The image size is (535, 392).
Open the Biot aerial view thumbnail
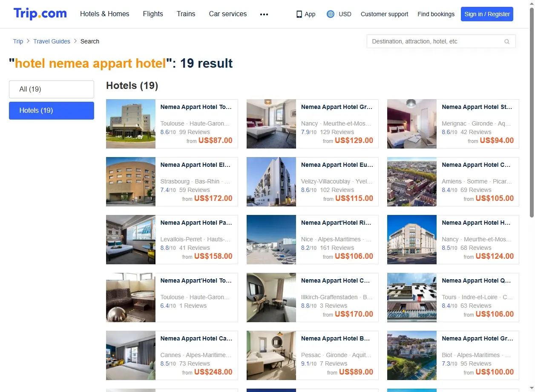412,355
